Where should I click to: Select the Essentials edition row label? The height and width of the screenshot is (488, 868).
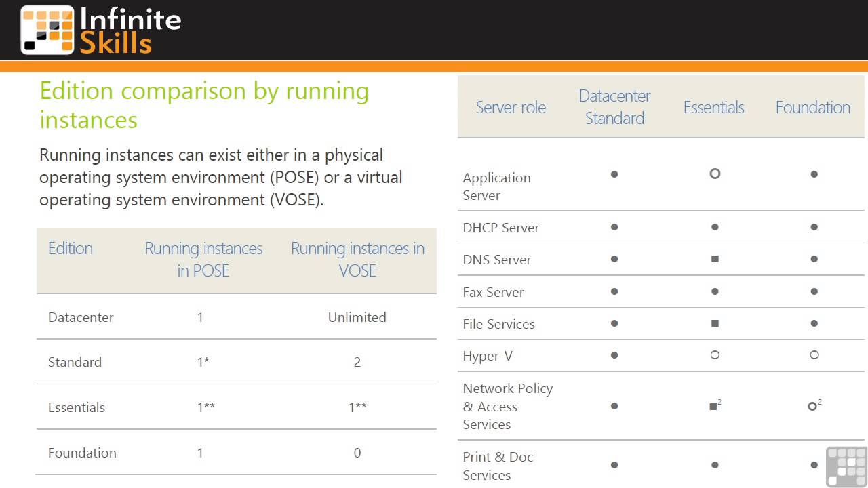(77, 407)
